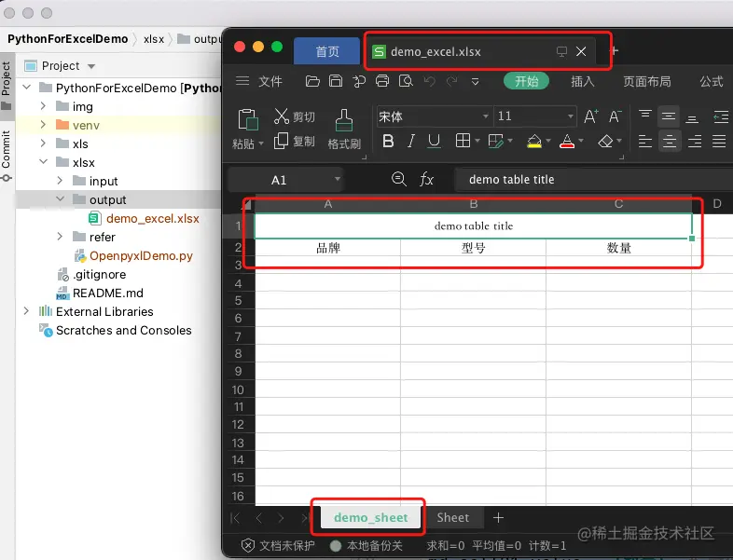Toggle middle vertical alignment
Viewport: 733px width, 560px height.
[669, 116]
